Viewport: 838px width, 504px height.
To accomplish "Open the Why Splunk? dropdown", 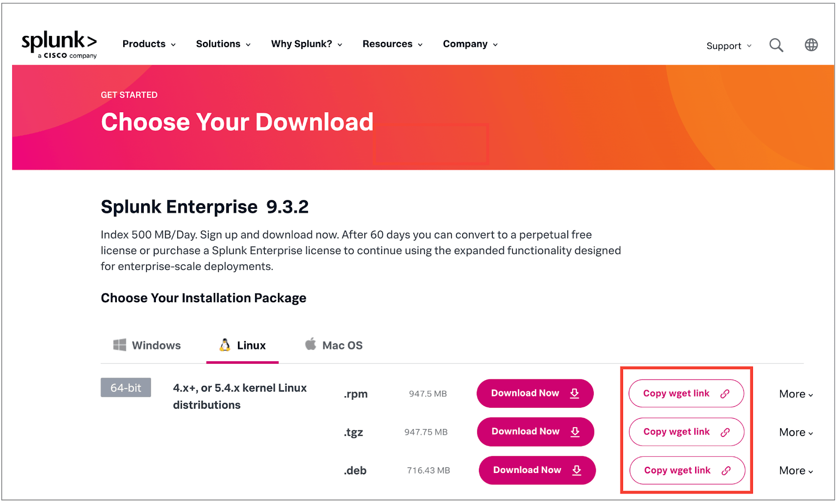I will 307,44.
